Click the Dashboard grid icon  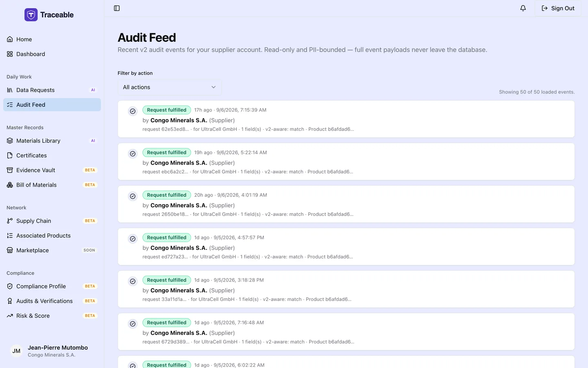tap(10, 54)
